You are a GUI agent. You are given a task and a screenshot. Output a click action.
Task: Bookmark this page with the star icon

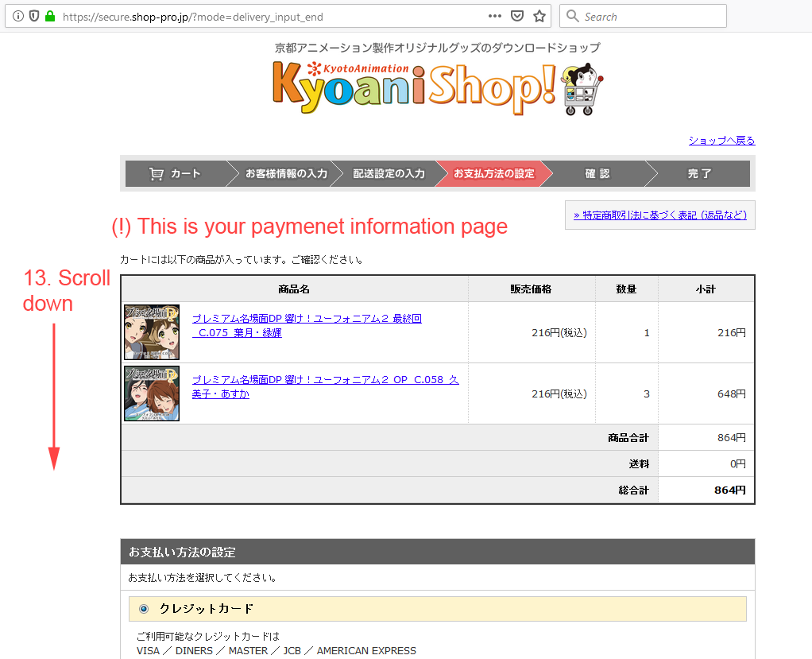tap(539, 17)
